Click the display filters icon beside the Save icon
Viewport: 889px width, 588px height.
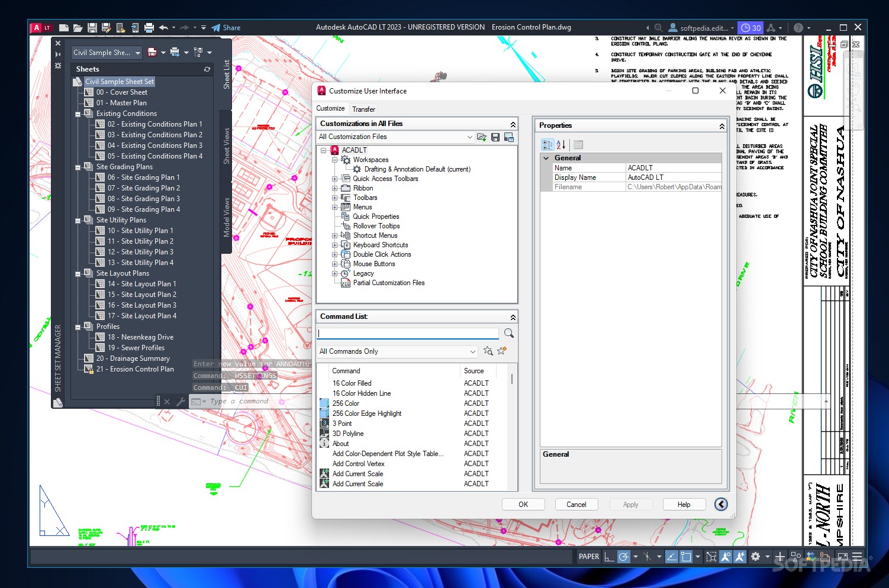(509, 137)
